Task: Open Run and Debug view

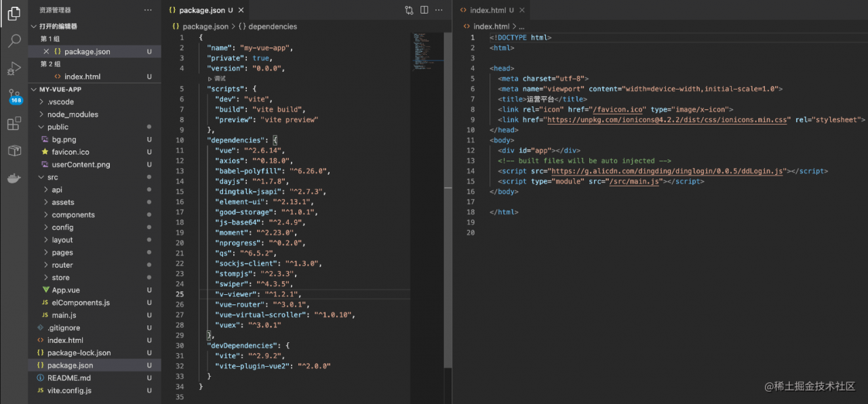Action: point(14,68)
